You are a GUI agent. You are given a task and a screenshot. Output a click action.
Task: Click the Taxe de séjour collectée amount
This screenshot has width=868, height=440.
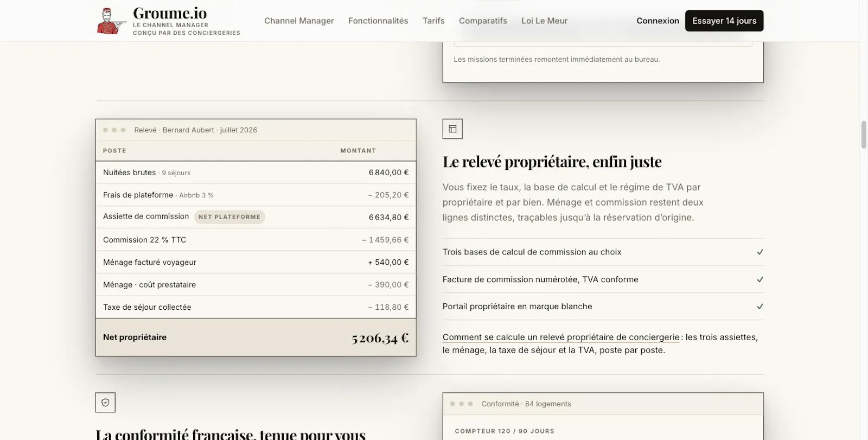tap(388, 307)
